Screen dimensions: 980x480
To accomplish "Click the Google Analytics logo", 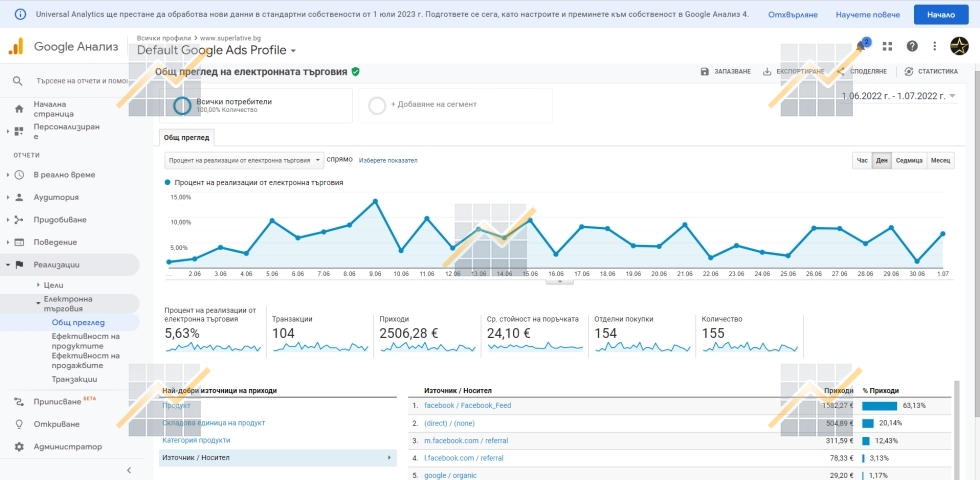I will coord(17,47).
